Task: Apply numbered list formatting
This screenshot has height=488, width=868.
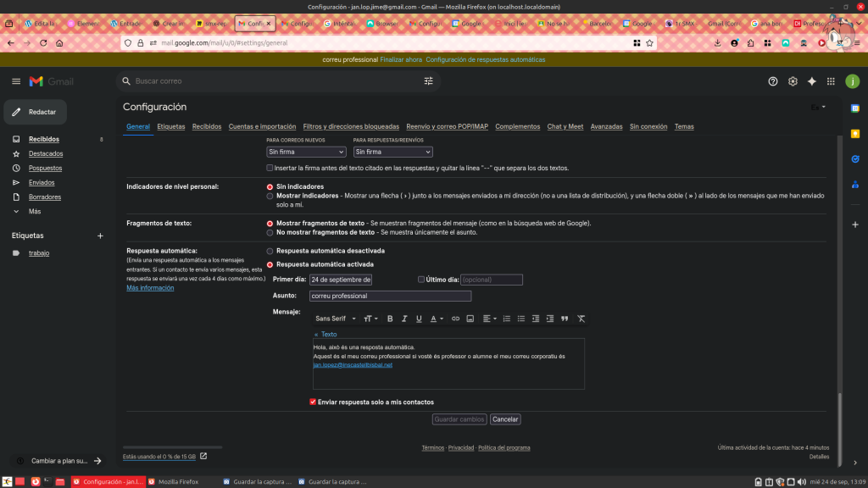Action: click(507, 319)
